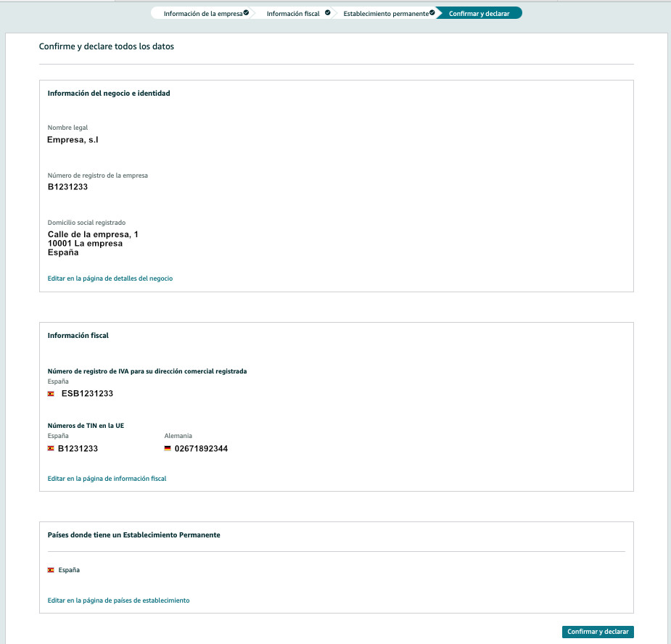Click the address line Calle de la empresa, 1
The height and width of the screenshot is (644, 671).
pos(93,234)
